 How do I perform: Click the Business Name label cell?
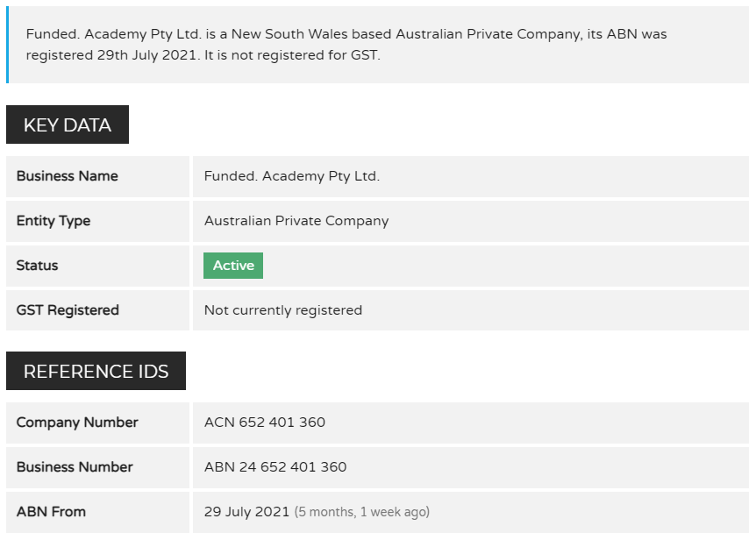coord(98,176)
